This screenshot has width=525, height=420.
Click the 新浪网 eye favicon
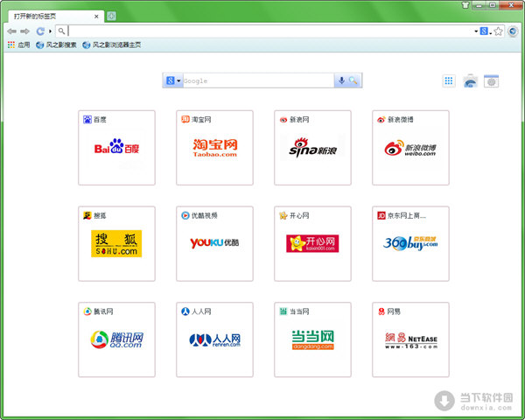[283, 120]
